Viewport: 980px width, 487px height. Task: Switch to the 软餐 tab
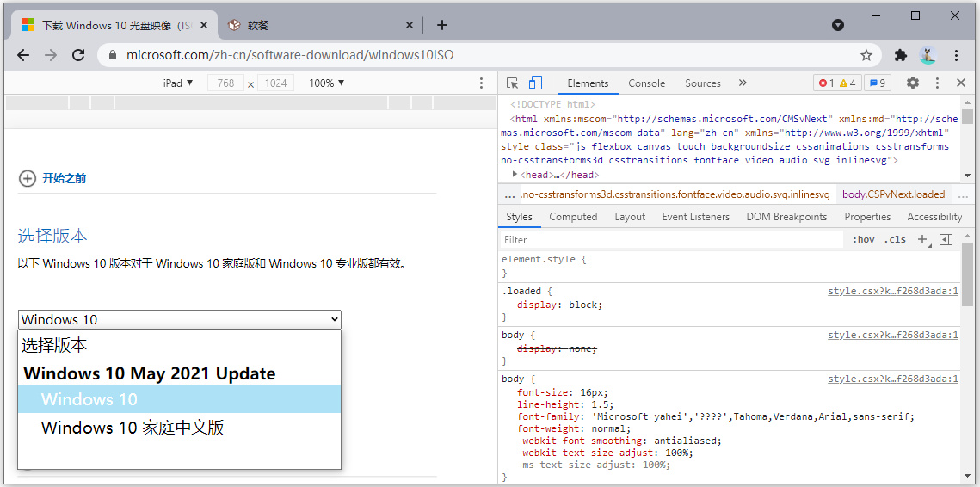point(322,25)
